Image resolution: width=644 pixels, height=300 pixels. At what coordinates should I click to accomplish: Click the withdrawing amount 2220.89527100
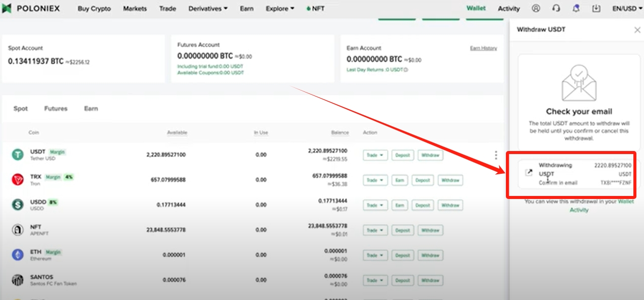pos(613,165)
